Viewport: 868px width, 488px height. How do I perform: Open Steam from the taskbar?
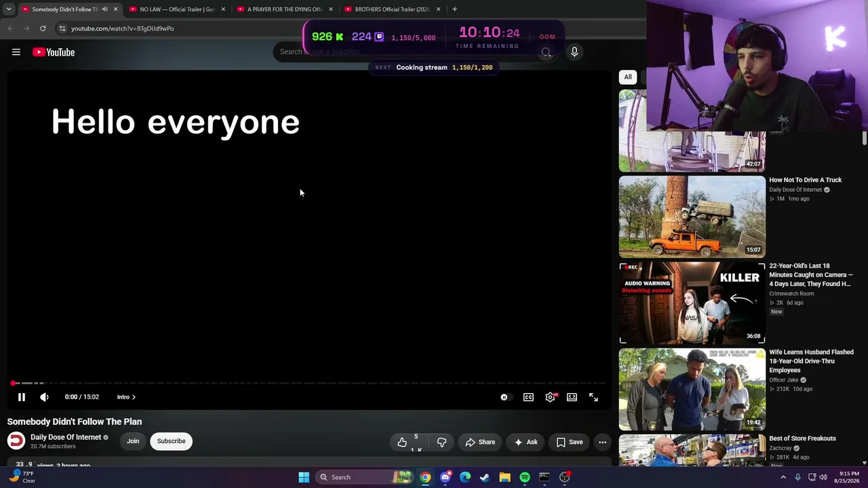pos(484,477)
